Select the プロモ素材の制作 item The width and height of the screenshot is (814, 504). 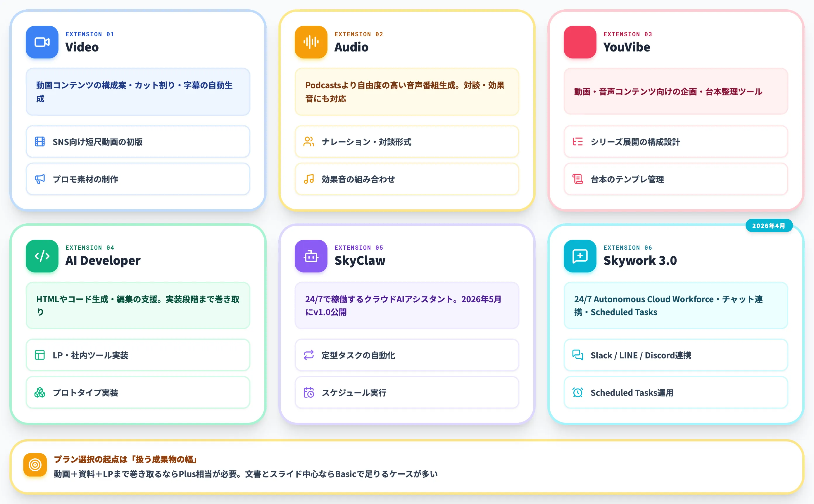[x=138, y=179]
